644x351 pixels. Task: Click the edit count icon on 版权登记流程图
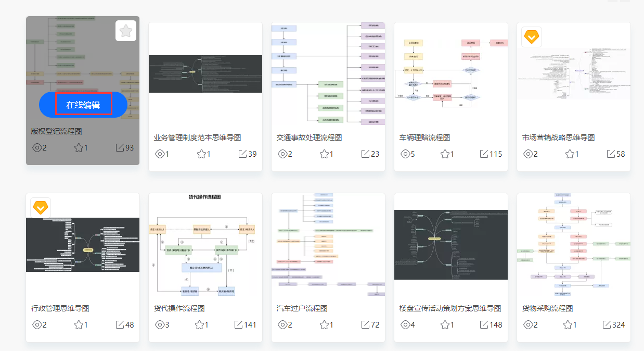pos(120,147)
